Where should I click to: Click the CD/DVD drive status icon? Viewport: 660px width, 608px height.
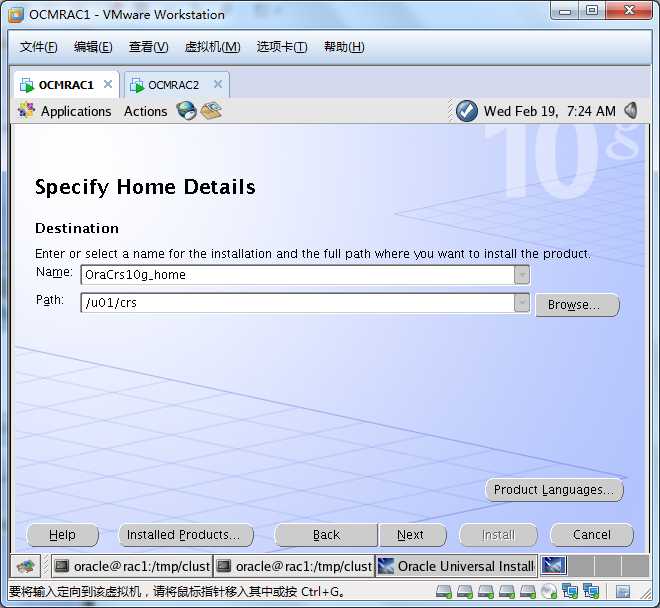tap(549, 592)
